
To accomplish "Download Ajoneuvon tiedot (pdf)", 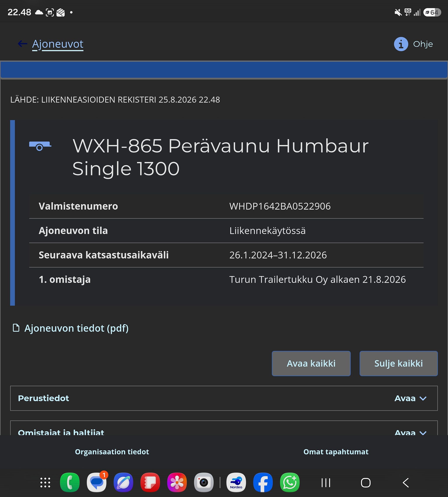I will 76,328.
